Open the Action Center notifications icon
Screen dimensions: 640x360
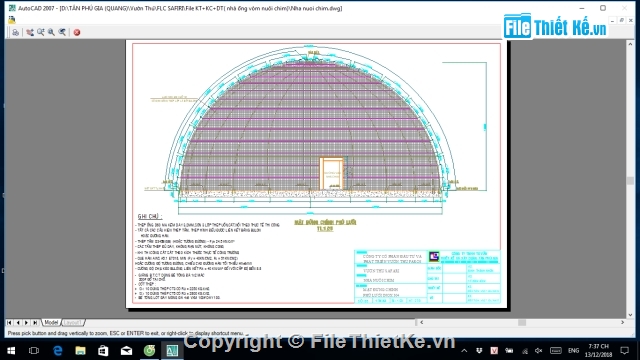coord(624,351)
